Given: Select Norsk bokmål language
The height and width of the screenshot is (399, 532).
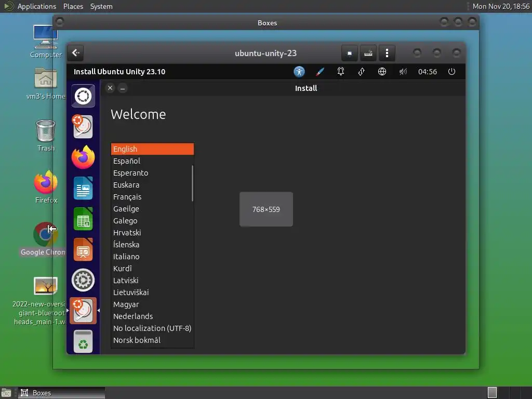Looking at the screenshot, I should [152, 340].
